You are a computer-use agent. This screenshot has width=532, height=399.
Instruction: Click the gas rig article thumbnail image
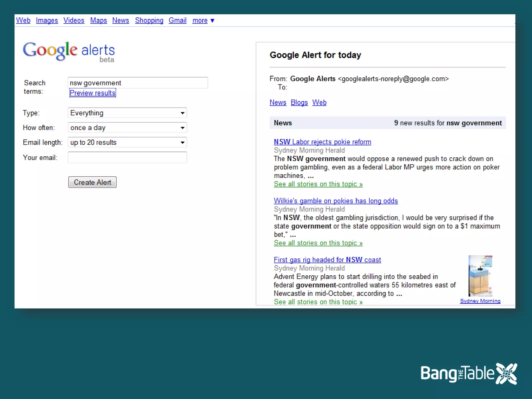click(480, 276)
